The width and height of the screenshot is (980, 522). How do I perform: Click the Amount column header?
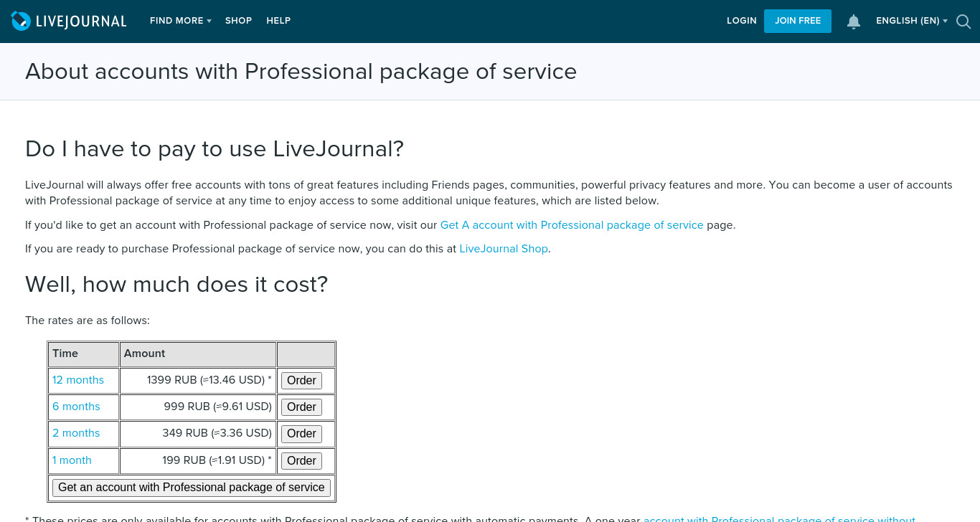pyautogui.click(x=198, y=354)
